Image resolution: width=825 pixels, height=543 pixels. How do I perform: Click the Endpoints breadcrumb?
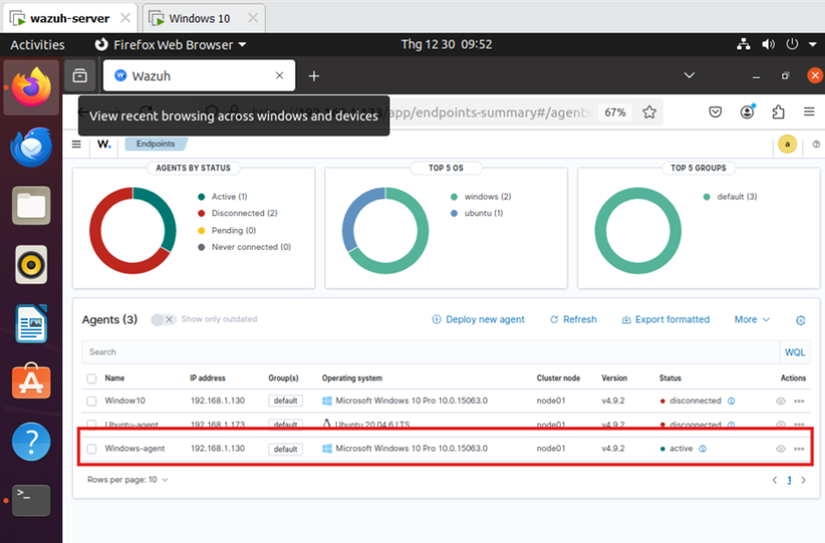click(156, 144)
